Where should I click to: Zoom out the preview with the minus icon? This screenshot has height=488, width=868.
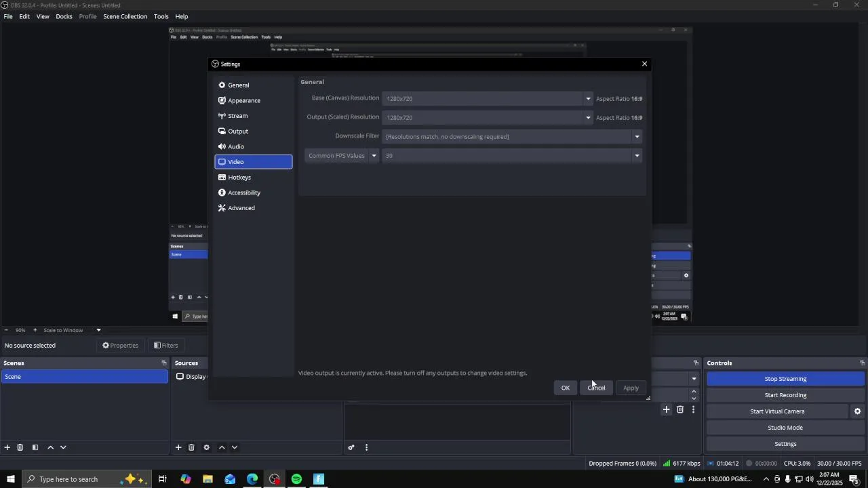6,330
